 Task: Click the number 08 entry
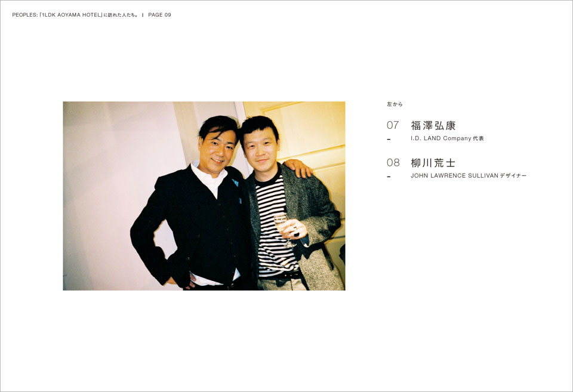pyautogui.click(x=393, y=162)
